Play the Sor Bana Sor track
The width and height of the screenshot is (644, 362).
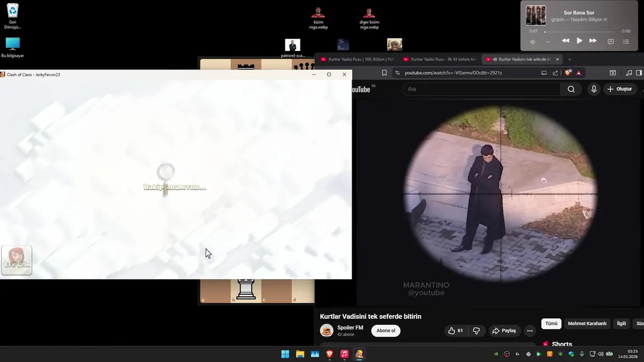[579, 41]
